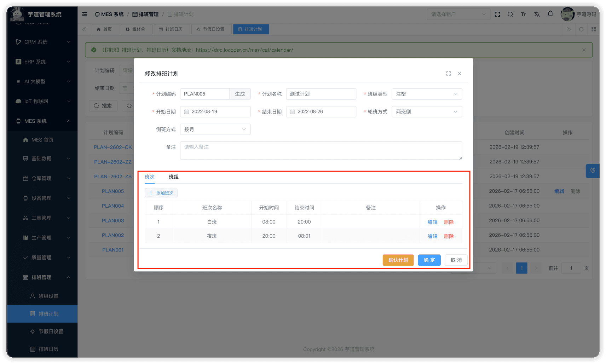The height and width of the screenshot is (364, 606).
Task: Maximize the dialog with the fullscreen icon
Action: pyautogui.click(x=448, y=74)
